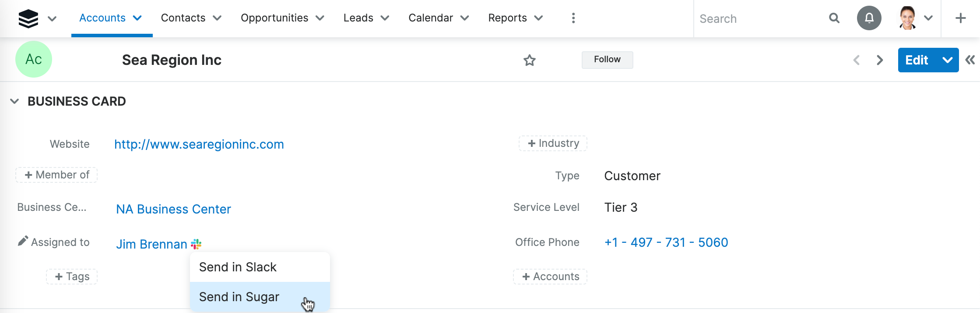Screen dimensions: 980x313
Task: Open NA Business Center record
Action: pyautogui.click(x=173, y=209)
